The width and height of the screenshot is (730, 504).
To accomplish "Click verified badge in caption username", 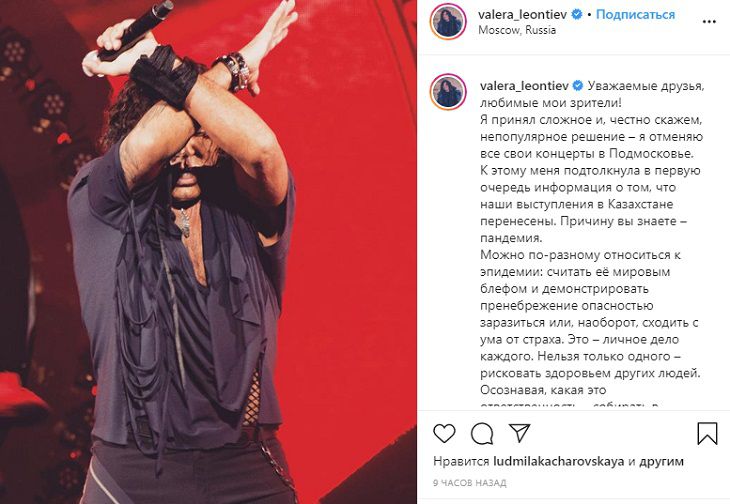I will click(578, 86).
